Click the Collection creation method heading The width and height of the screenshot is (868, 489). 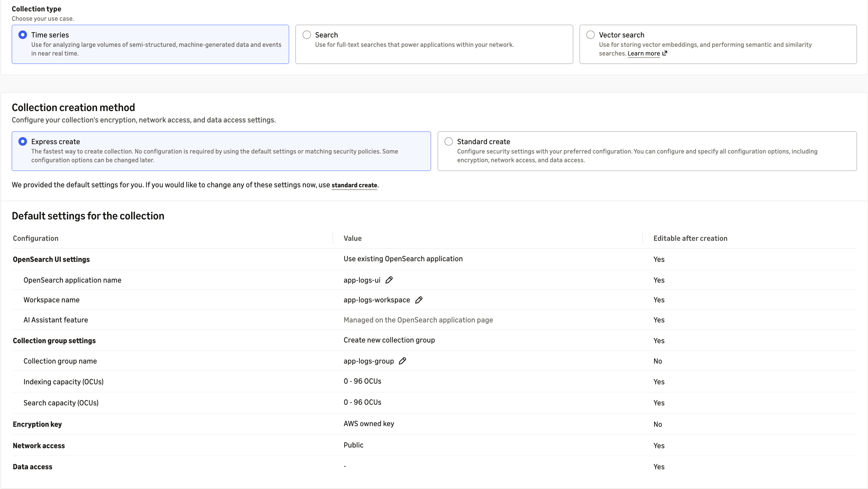(x=73, y=107)
